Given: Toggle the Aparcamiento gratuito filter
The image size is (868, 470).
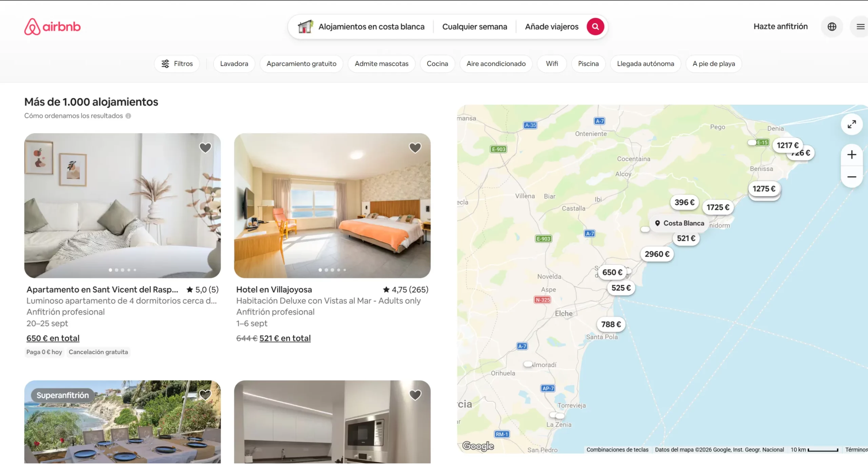Looking at the screenshot, I should coord(301,63).
